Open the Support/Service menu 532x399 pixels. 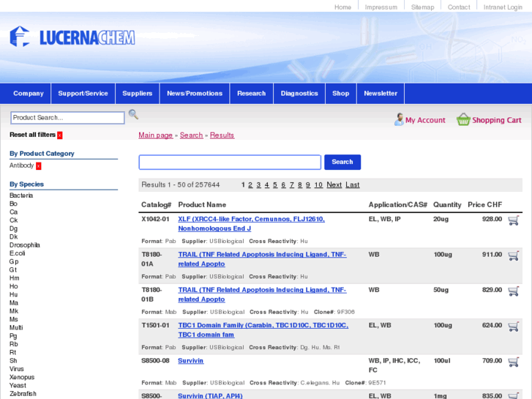point(83,94)
